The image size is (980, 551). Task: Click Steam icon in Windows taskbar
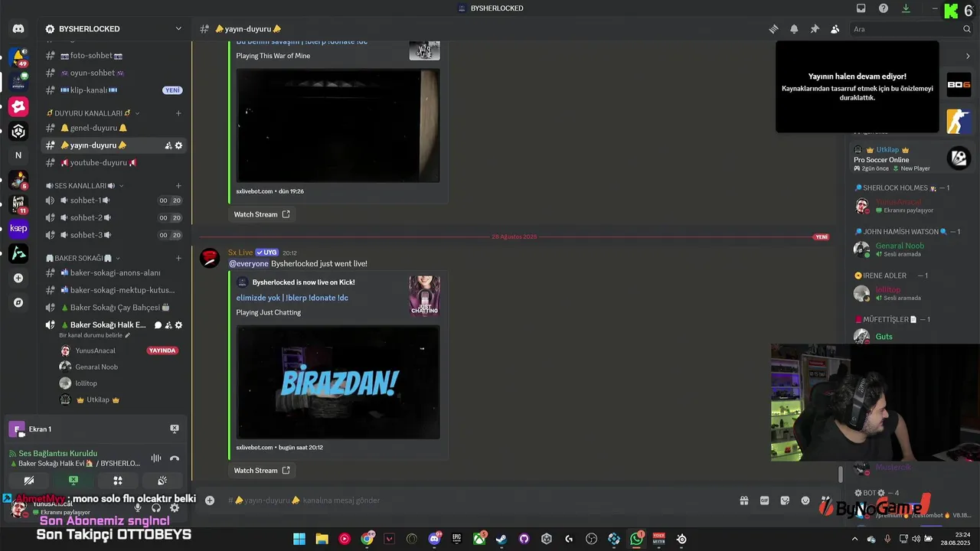coord(501,539)
